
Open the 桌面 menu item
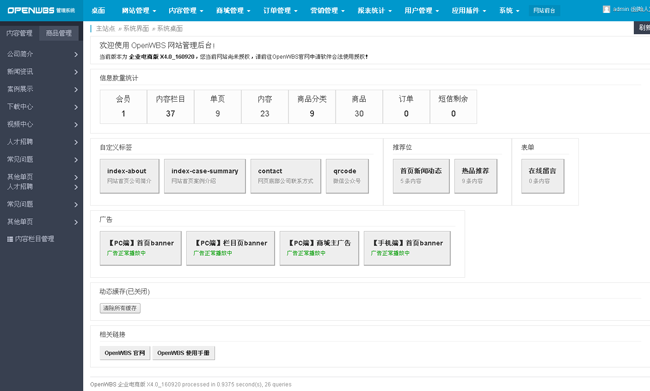click(x=98, y=10)
